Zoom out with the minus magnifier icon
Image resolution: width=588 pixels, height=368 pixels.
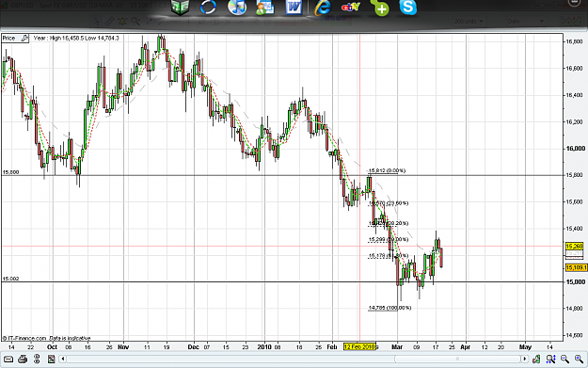(x=565, y=360)
